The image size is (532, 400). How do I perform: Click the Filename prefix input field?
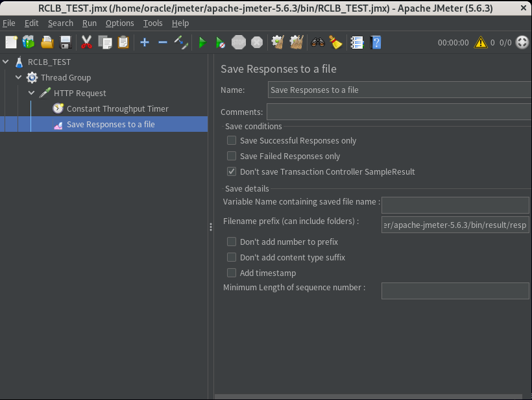coord(455,225)
